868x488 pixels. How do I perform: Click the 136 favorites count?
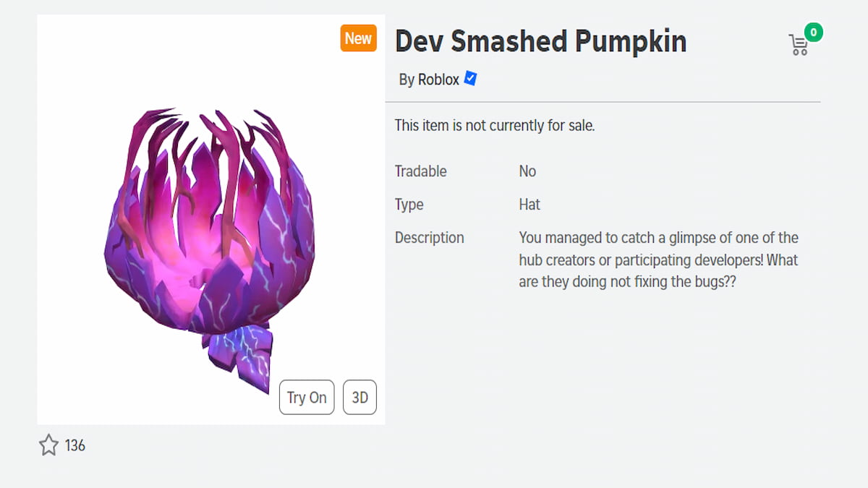point(75,446)
